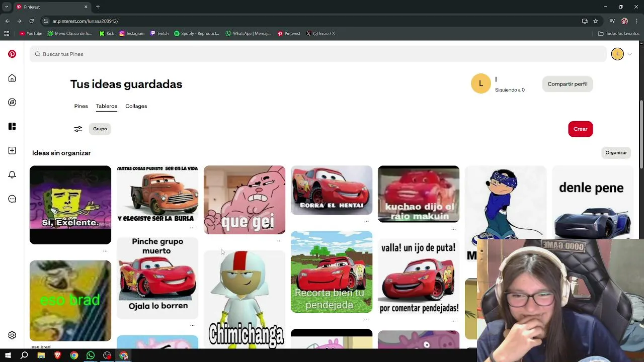Open 'Todos los favoritos' bookmarks folder
This screenshot has width=644, height=362.
pos(619,34)
